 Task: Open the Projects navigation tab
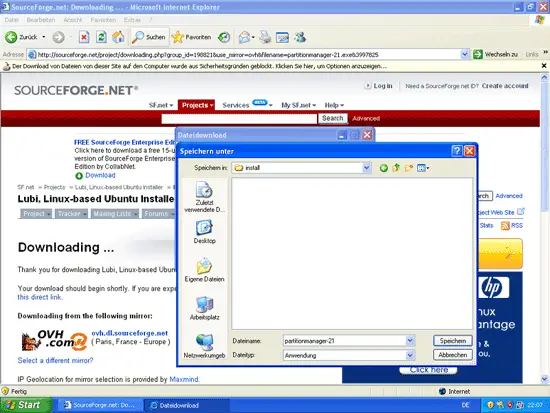click(196, 105)
